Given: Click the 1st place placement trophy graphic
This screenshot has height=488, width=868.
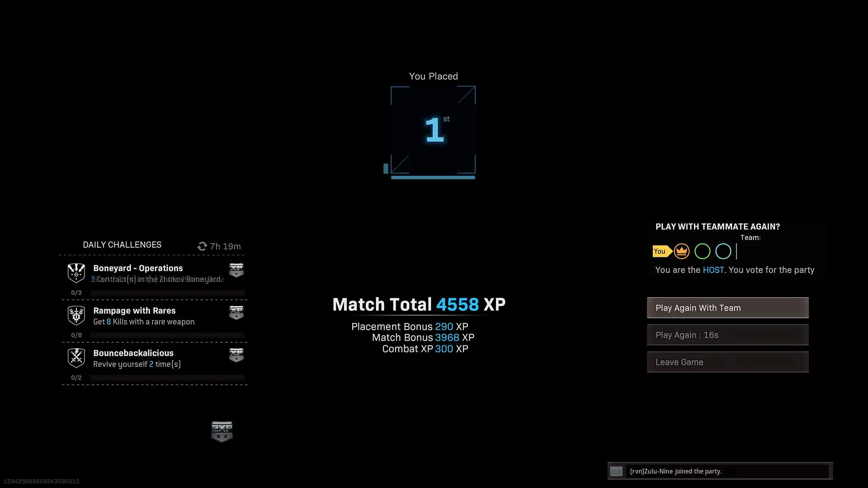Looking at the screenshot, I should click(434, 131).
